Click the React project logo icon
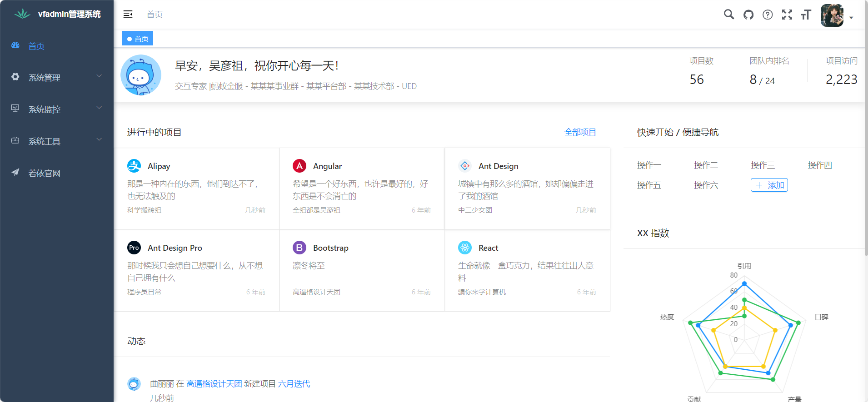868x402 pixels. (x=465, y=248)
